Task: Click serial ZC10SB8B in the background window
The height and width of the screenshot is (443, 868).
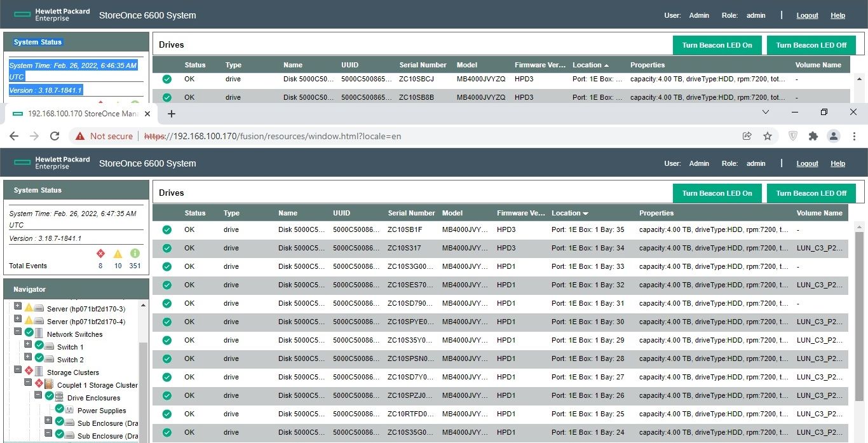Action: [416, 97]
